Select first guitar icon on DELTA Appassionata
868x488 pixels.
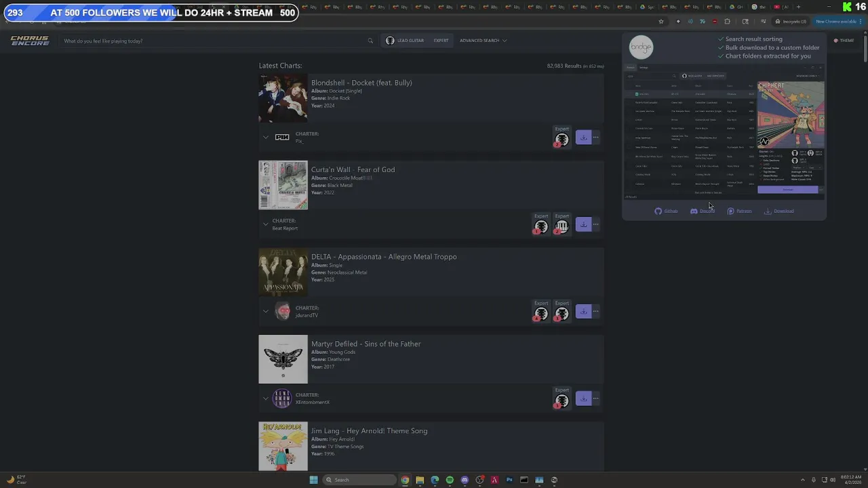[x=540, y=314]
